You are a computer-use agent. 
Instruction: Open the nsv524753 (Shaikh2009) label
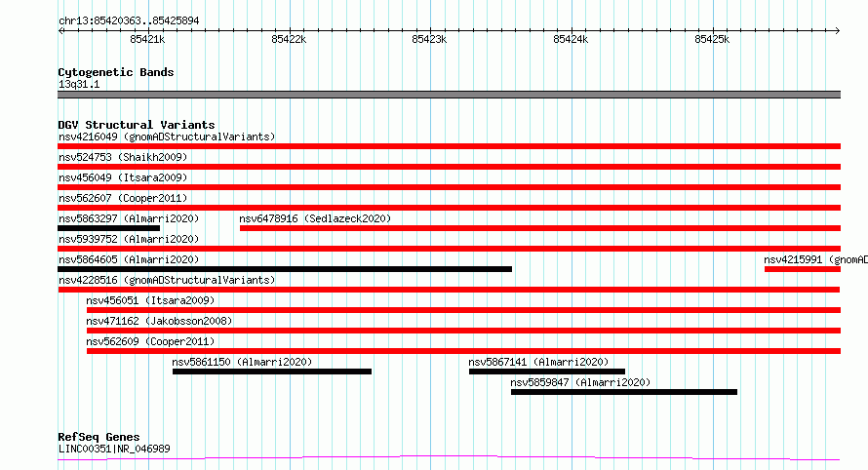pos(123,157)
